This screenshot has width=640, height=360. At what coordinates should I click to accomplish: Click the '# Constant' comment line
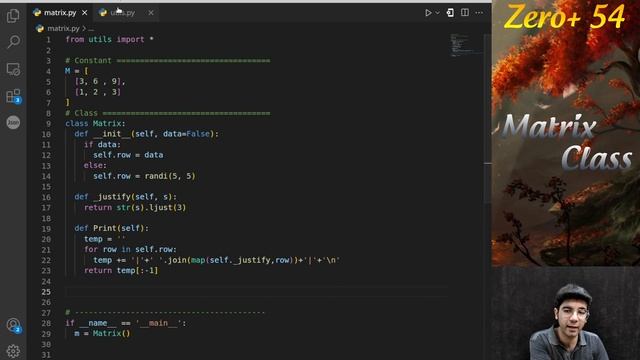[167, 60]
